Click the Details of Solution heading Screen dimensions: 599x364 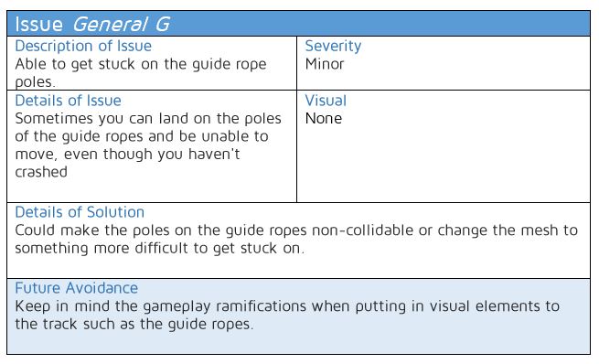click(80, 212)
